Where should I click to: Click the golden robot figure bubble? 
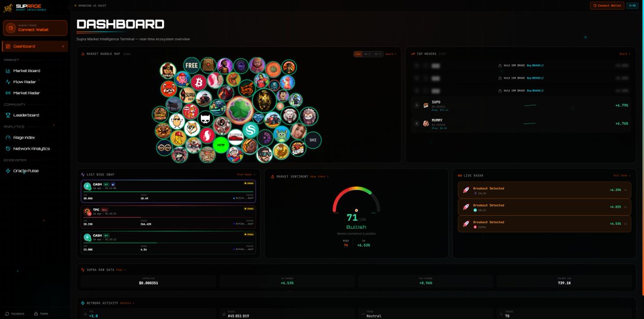point(264,100)
